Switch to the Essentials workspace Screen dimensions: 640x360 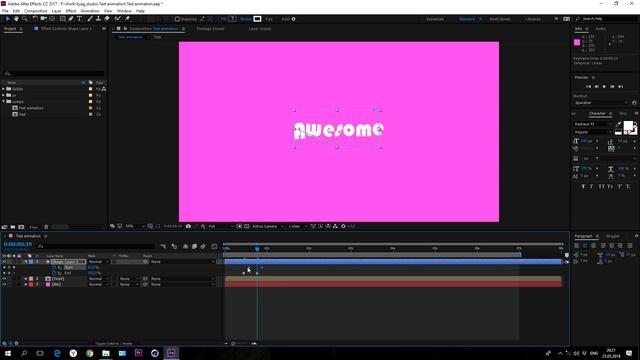pos(435,19)
